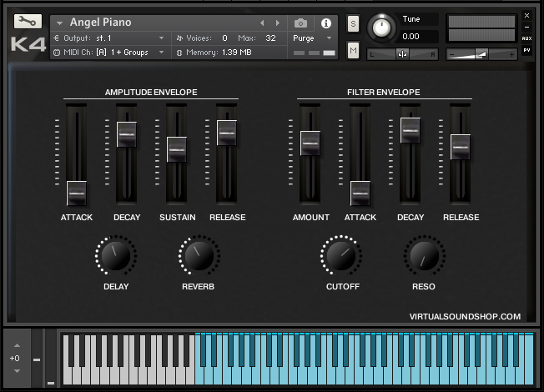Mute the instrument with M button
This screenshot has height=392, width=544.
(x=353, y=52)
